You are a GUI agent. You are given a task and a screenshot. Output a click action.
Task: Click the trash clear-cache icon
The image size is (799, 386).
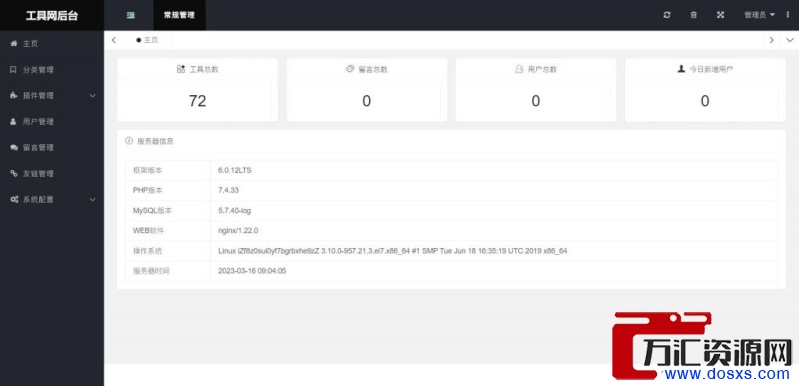coord(694,15)
